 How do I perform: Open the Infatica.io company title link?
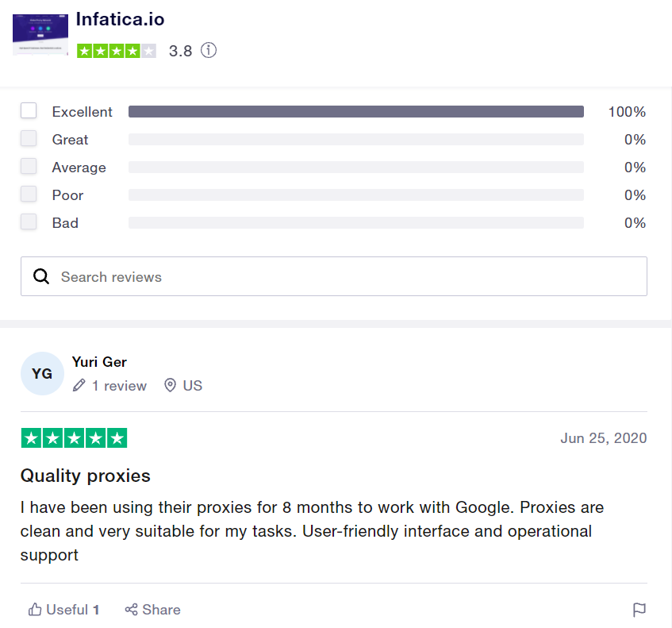[x=121, y=19]
